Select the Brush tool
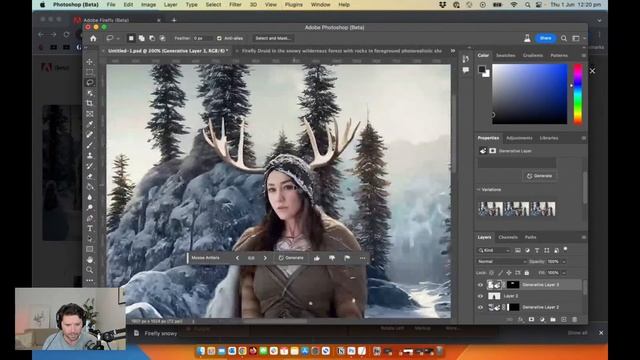 point(90,145)
